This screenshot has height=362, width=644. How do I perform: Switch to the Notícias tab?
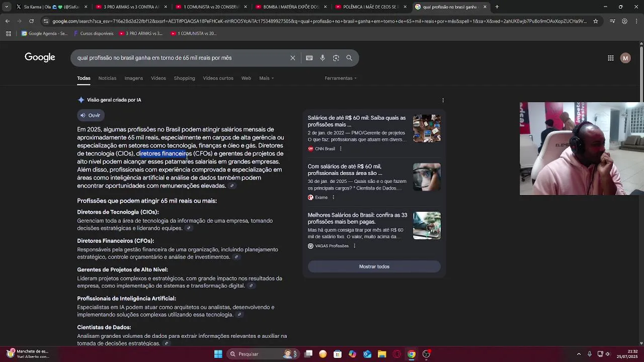tap(107, 78)
